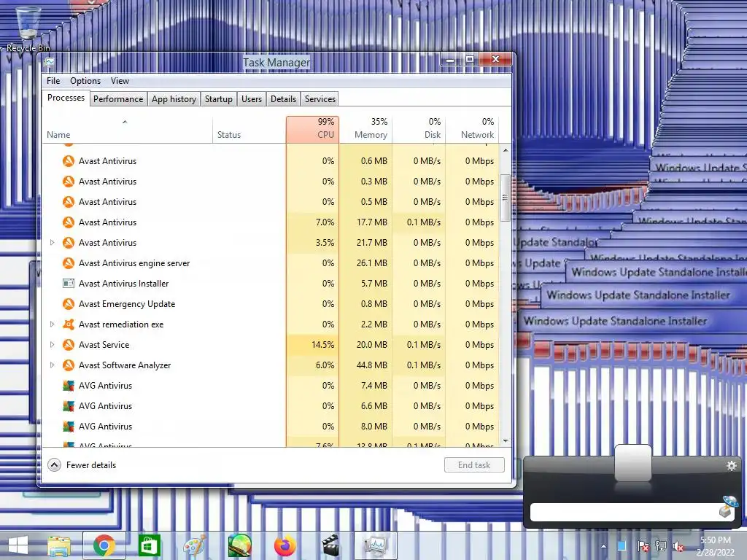747x560 pixels.
Task: Select the Avast Antivirus 0.3 MB row
Action: coord(271,182)
